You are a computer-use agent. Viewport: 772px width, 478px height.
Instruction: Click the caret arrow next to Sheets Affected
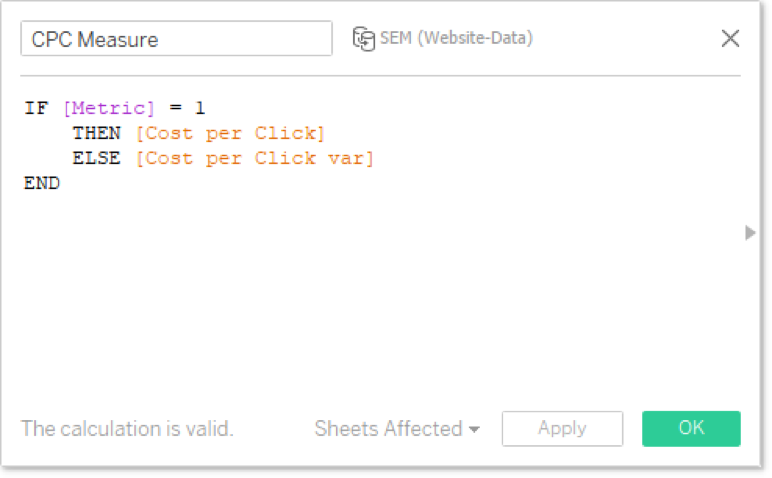tap(474, 430)
